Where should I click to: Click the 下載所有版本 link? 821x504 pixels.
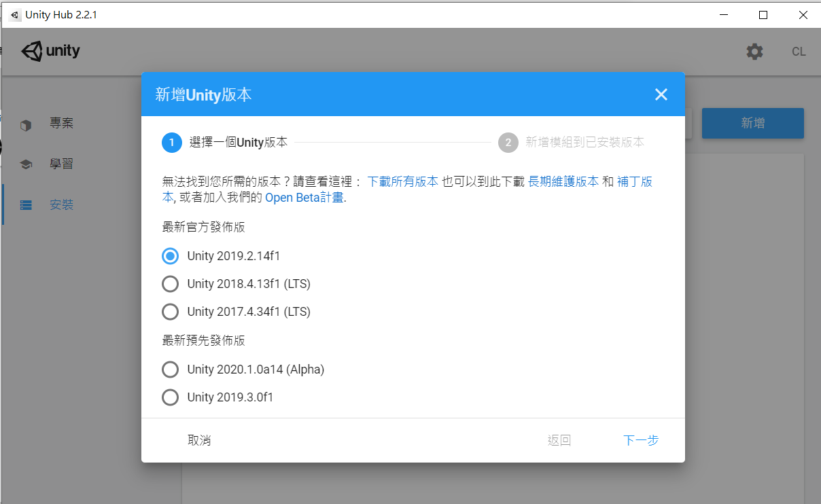(x=402, y=181)
